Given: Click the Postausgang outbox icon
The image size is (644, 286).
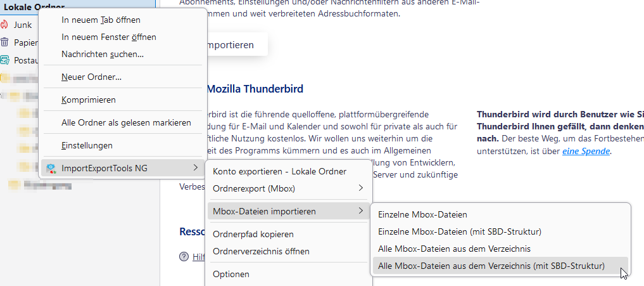Looking at the screenshot, I should 5,60.
